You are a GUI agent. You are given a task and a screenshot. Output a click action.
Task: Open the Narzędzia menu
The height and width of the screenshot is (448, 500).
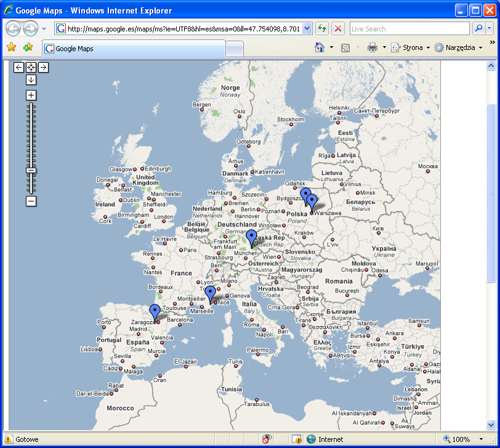[x=459, y=47]
